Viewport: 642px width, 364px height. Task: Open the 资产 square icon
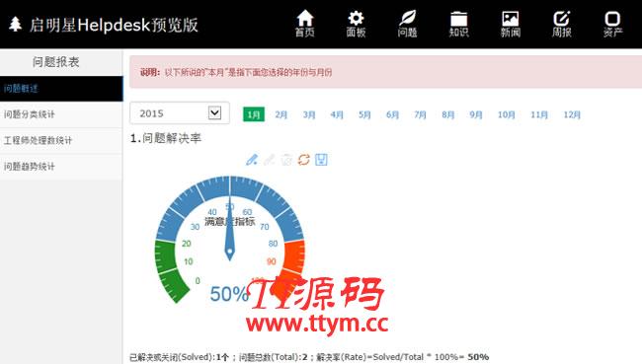(613, 24)
